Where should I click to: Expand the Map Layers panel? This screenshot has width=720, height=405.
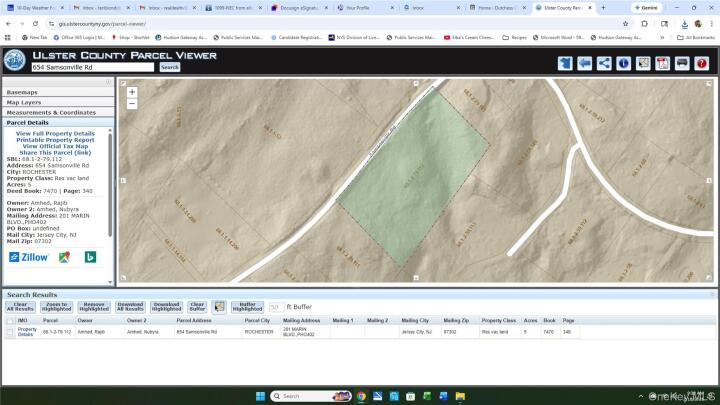pyautogui.click(x=58, y=102)
